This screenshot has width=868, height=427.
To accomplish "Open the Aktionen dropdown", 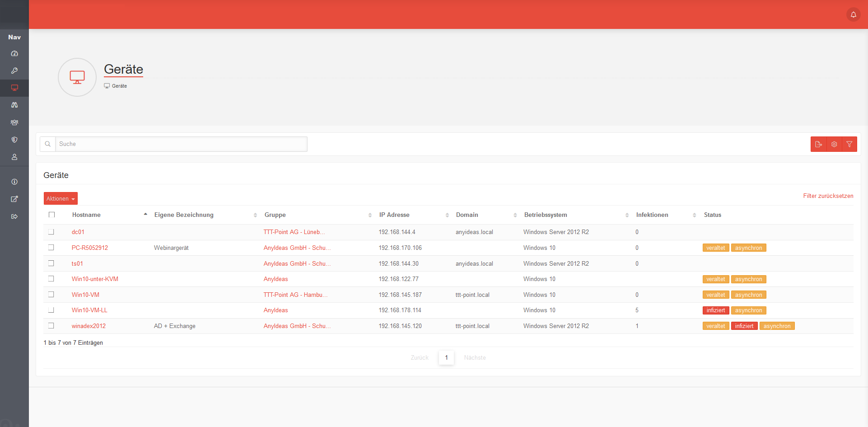I will pos(61,198).
